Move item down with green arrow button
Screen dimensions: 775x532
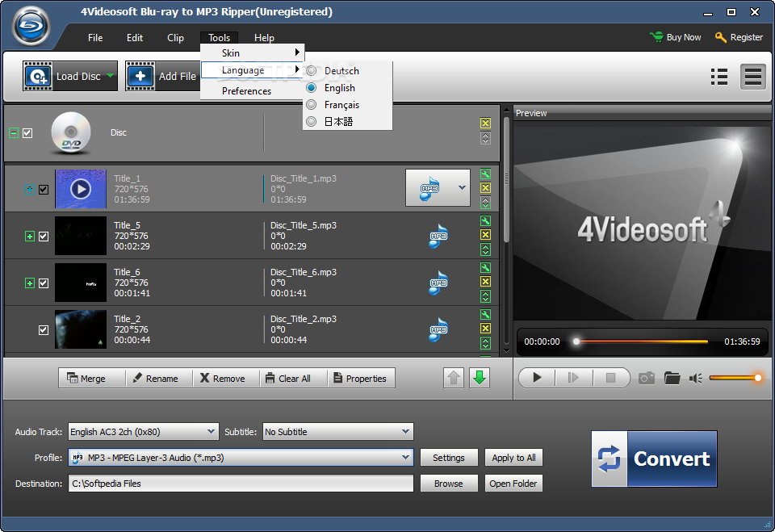(480, 379)
